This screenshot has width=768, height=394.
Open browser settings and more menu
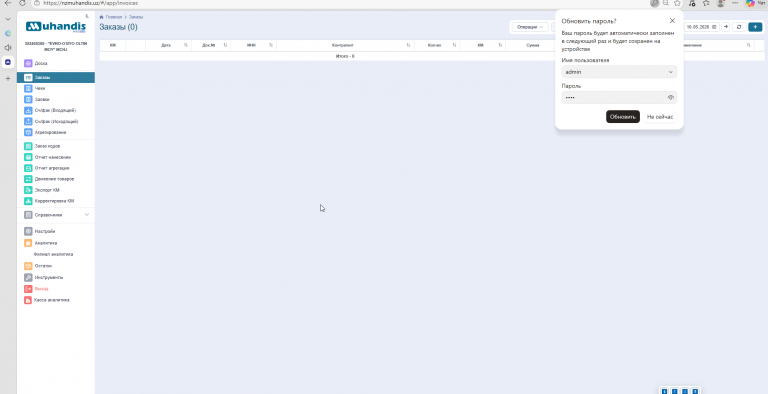(x=735, y=3)
